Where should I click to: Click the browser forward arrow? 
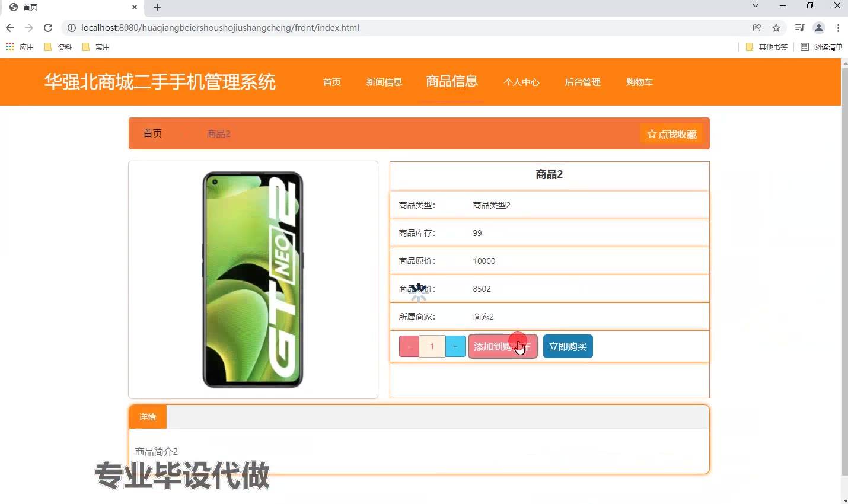tap(29, 28)
